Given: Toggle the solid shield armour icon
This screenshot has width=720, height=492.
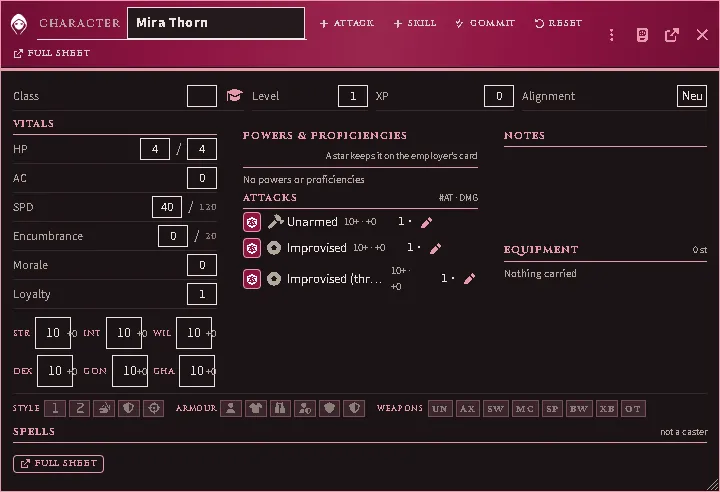Looking at the screenshot, I should (x=329, y=408).
